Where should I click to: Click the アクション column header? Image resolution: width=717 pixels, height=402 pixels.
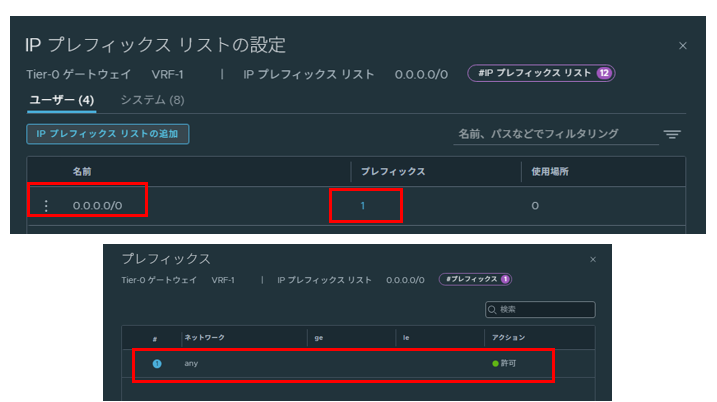coord(508,338)
